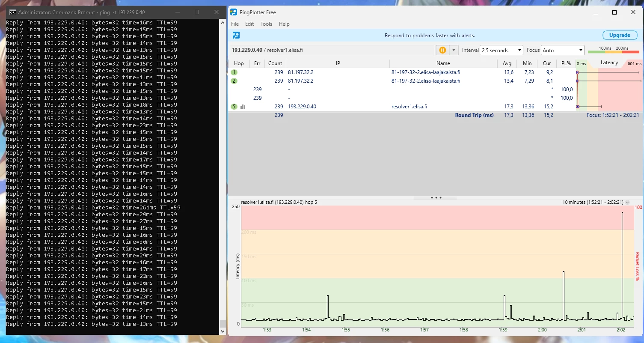Open the File menu in PingPlotter
Image resolution: width=644 pixels, height=343 pixels.
(x=235, y=24)
